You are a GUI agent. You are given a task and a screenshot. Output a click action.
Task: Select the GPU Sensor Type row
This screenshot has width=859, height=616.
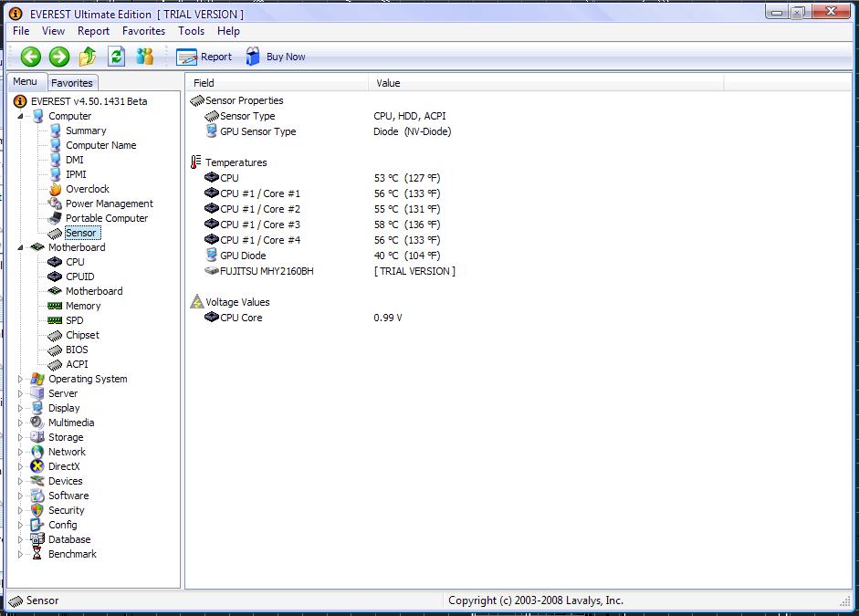[328, 131]
